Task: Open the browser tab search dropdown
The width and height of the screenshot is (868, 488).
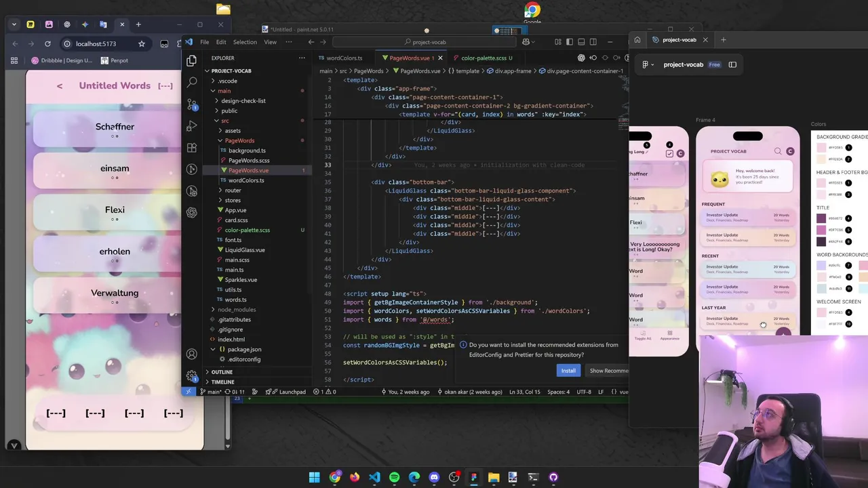Action: click(x=14, y=24)
